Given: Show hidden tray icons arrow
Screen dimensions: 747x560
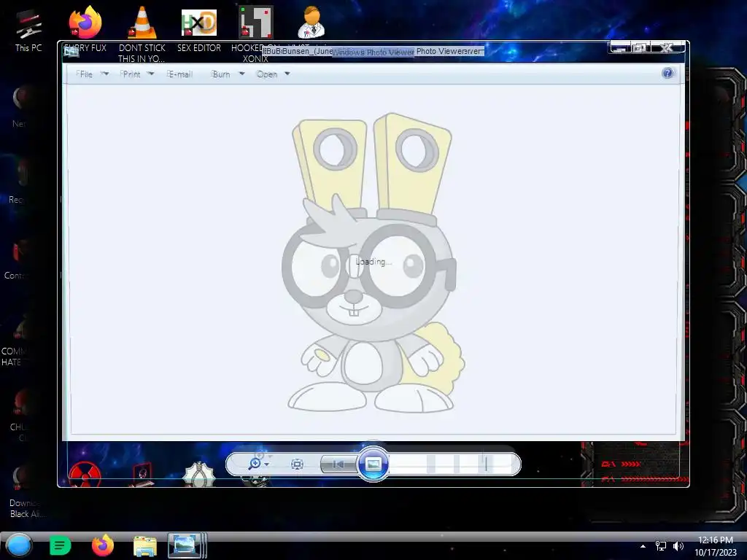Looking at the screenshot, I should pos(643,546).
